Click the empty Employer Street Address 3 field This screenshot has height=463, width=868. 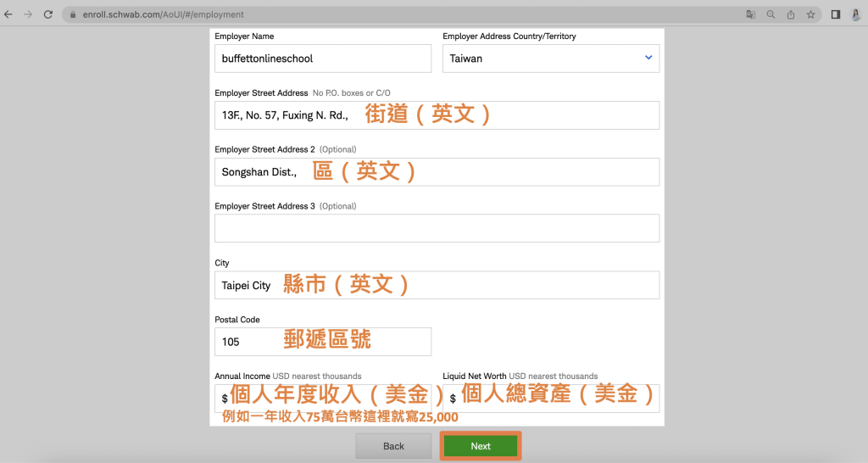[x=437, y=228]
